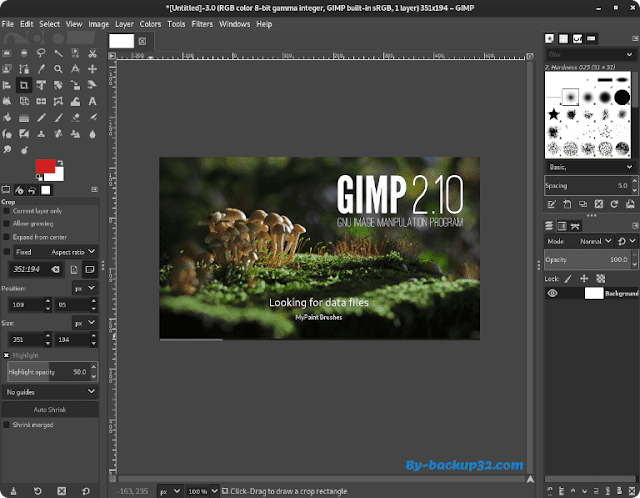Click the Auto Shrink button
The height and width of the screenshot is (498, 640).
pyautogui.click(x=50, y=409)
